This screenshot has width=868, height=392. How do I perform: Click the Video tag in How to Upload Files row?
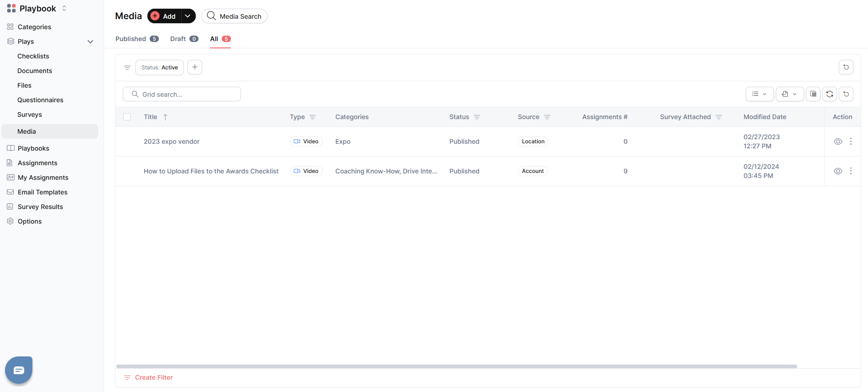click(x=306, y=171)
